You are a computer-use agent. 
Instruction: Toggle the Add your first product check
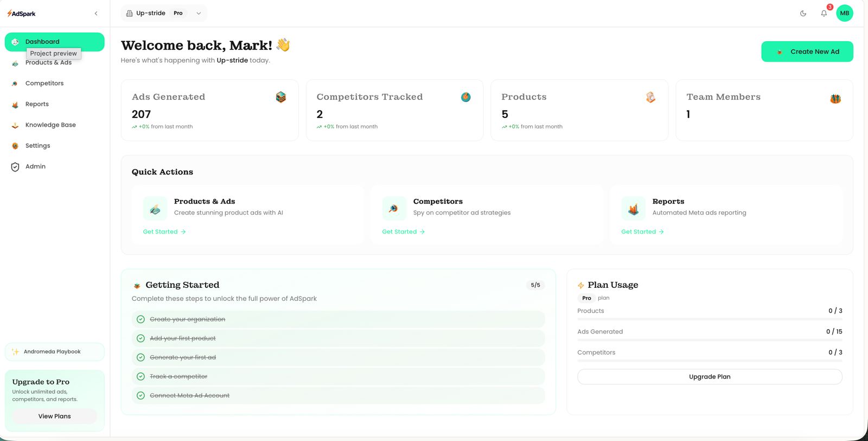tap(141, 338)
